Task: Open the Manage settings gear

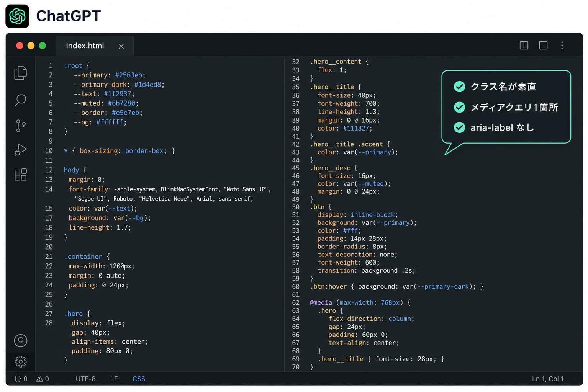Action: (x=20, y=361)
